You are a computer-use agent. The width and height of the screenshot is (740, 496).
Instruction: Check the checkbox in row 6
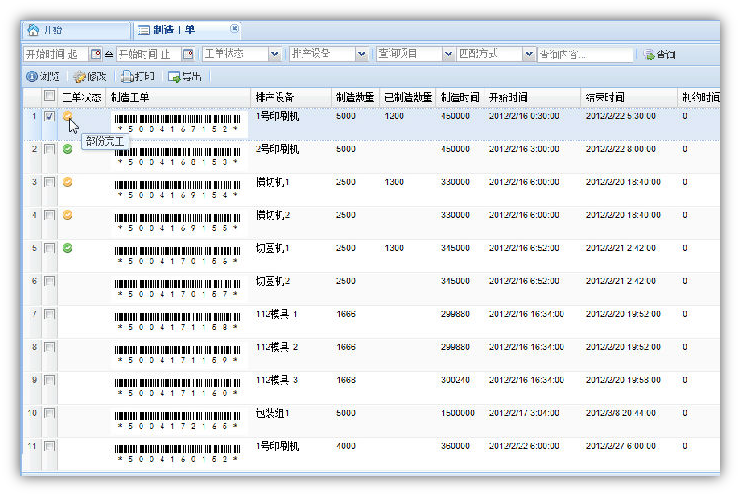pos(49,281)
